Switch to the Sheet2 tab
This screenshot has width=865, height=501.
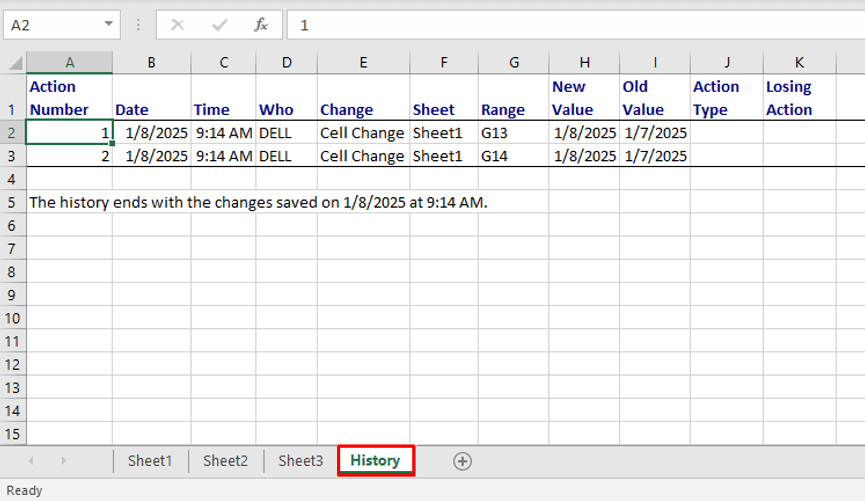(225, 461)
